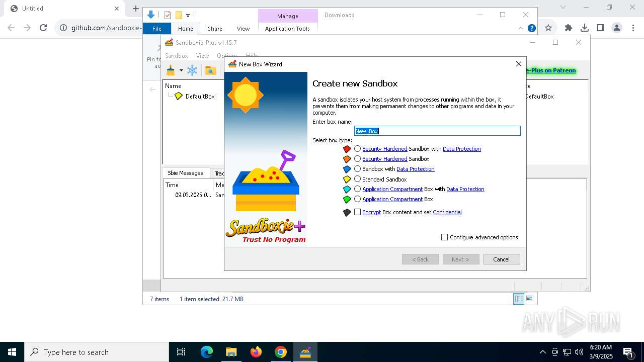Click the folder browse toolbar icon in Sandboxie

pos(211,70)
